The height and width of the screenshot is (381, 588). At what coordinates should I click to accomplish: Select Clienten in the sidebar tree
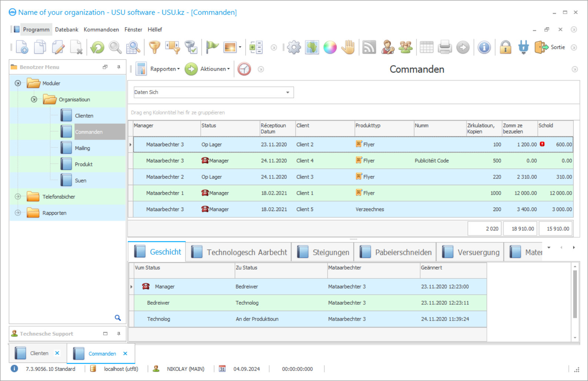coord(84,116)
